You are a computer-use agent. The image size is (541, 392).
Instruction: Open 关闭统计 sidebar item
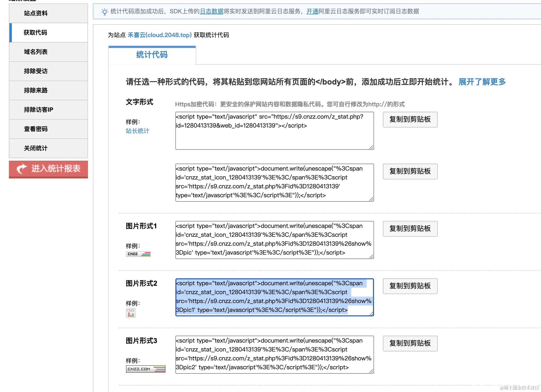click(48, 148)
